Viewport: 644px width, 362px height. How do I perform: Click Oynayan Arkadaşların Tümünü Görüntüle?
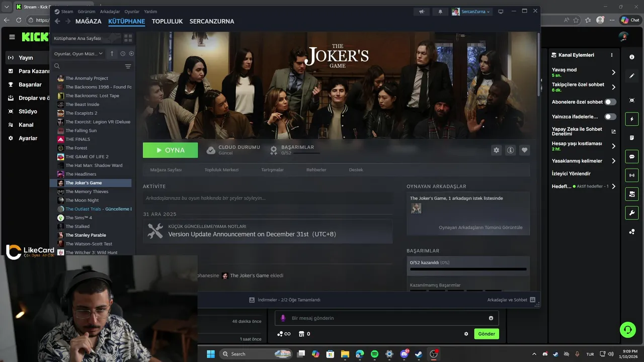[480, 227]
